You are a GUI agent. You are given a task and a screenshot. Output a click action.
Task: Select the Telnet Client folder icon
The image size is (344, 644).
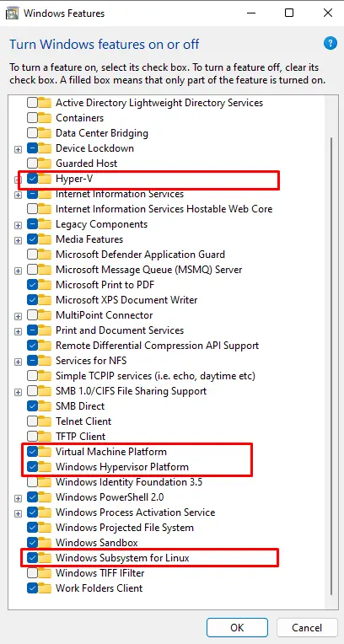pyautogui.click(x=45, y=421)
